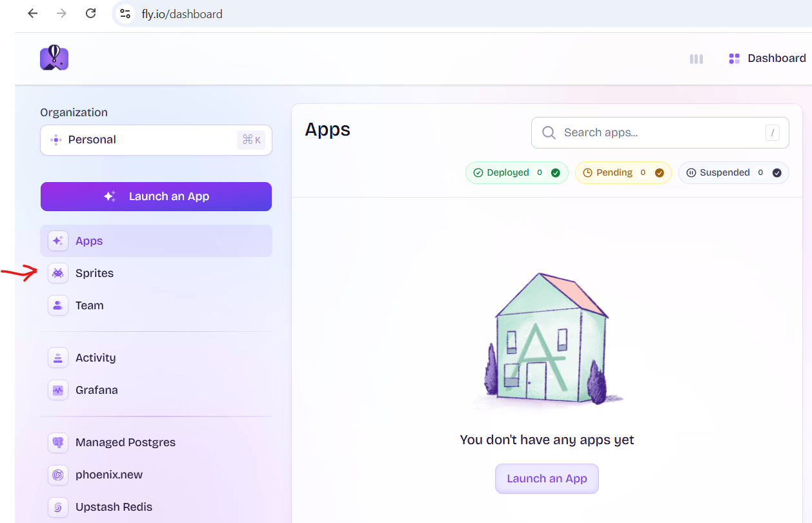The image size is (812, 523).
Task: Open Team in the sidebar
Action: pos(156,305)
